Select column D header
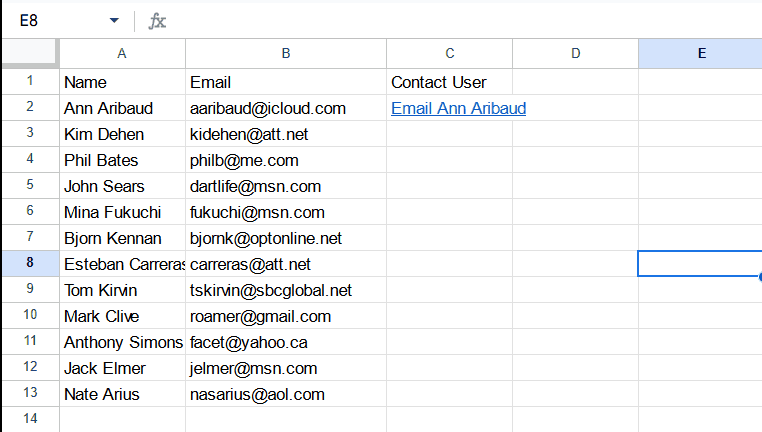762x432 pixels. coord(575,54)
